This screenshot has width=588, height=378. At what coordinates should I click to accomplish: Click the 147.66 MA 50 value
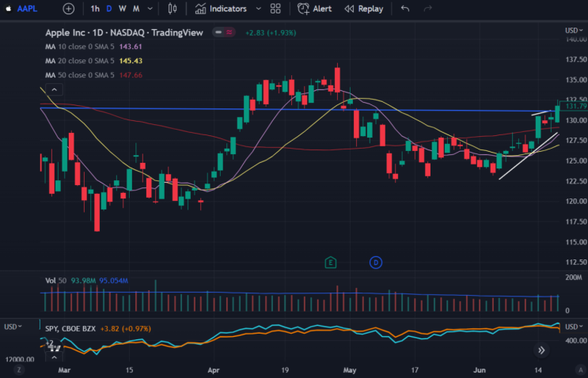(x=131, y=75)
